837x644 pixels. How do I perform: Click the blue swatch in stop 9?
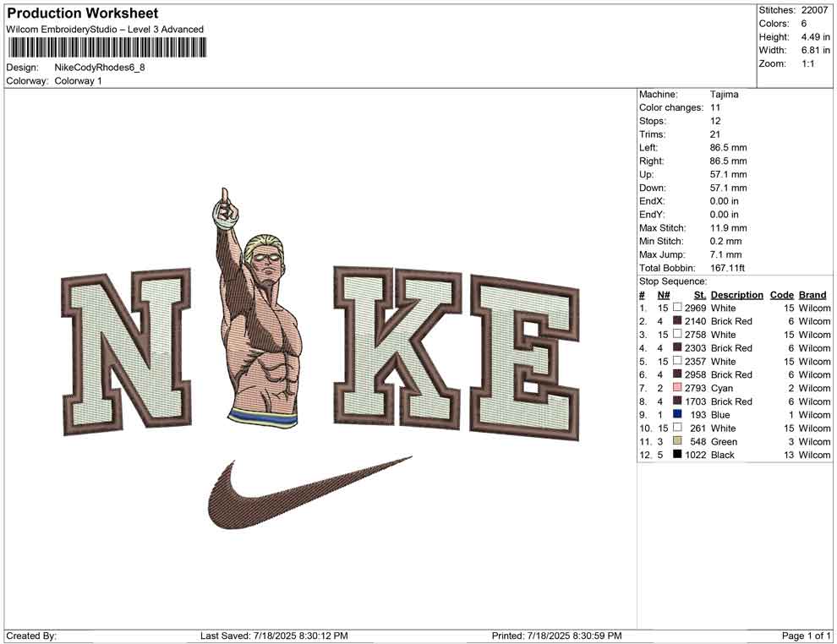coord(677,414)
